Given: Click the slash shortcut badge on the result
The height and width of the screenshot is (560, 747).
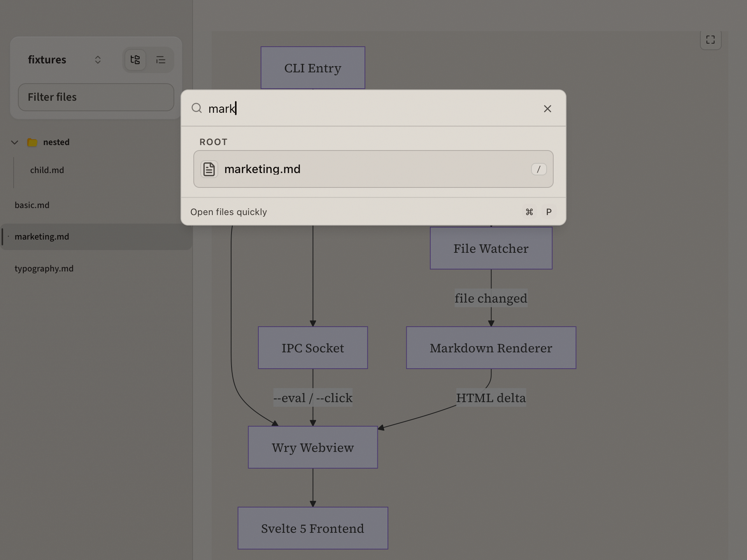Looking at the screenshot, I should [538, 169].
